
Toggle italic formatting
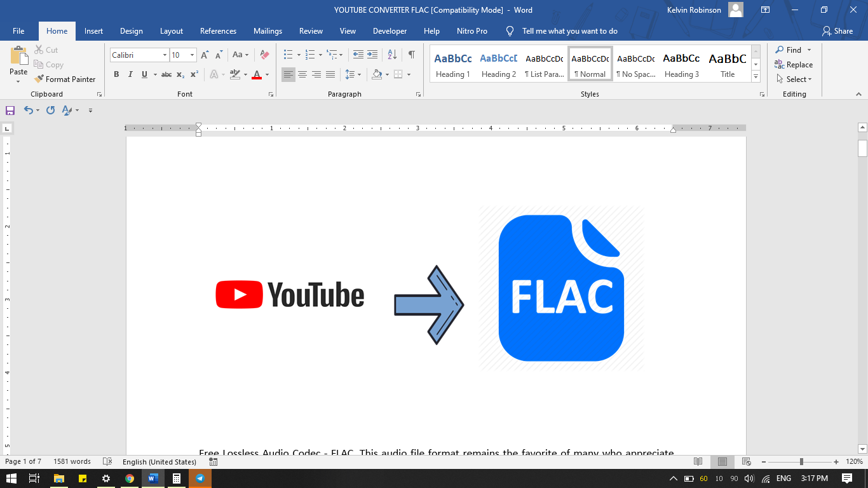click(x=130, y=74)
